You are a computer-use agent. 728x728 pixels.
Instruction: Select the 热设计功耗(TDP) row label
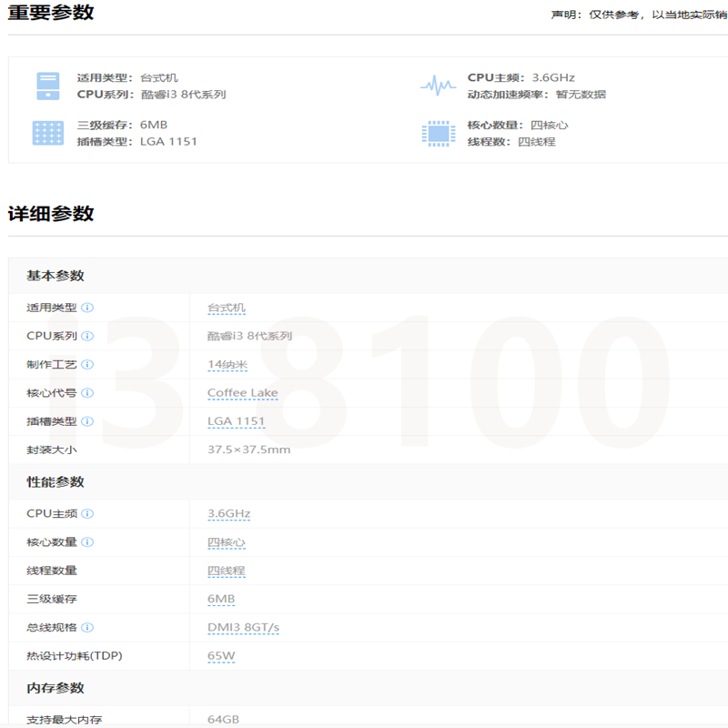[75, 656]
